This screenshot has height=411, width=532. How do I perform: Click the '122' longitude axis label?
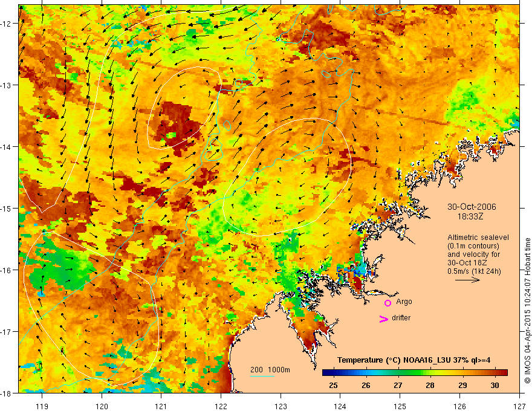coord(221,406)
